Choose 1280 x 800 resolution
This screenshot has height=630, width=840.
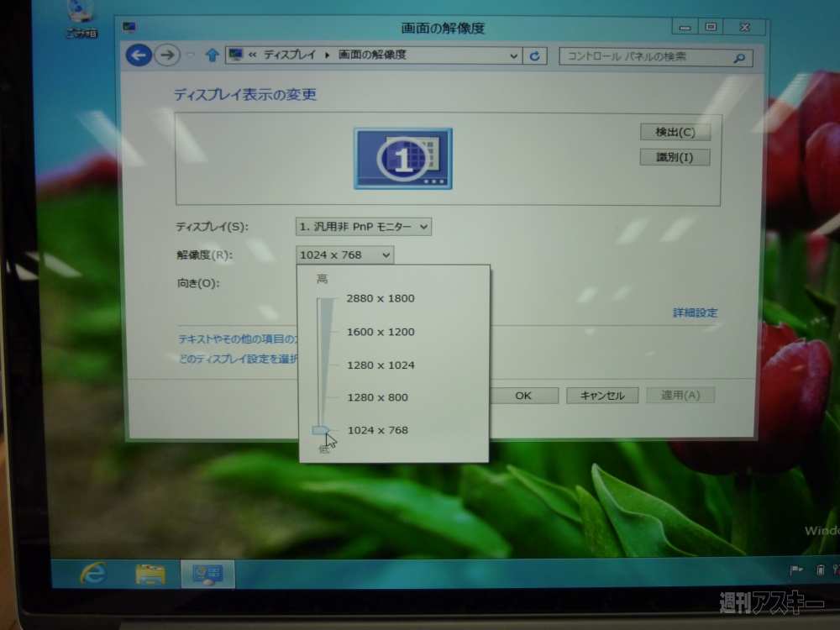(x=378, y=397)
